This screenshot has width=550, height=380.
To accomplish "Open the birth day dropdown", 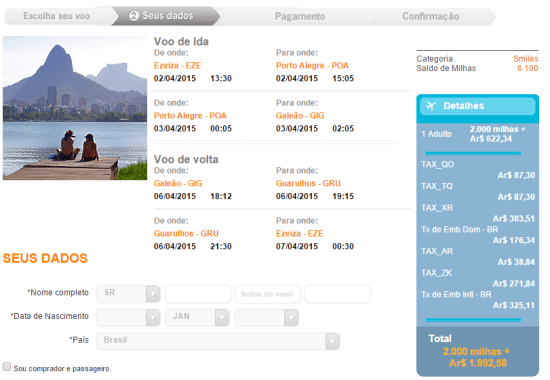I will pos(128,318).
